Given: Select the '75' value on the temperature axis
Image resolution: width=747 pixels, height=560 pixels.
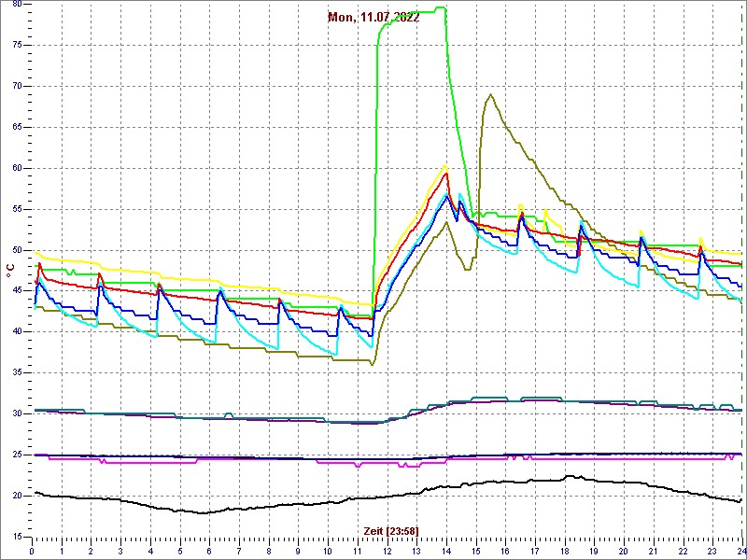Looking at the screenshot, I should click(x=16, y=45).
